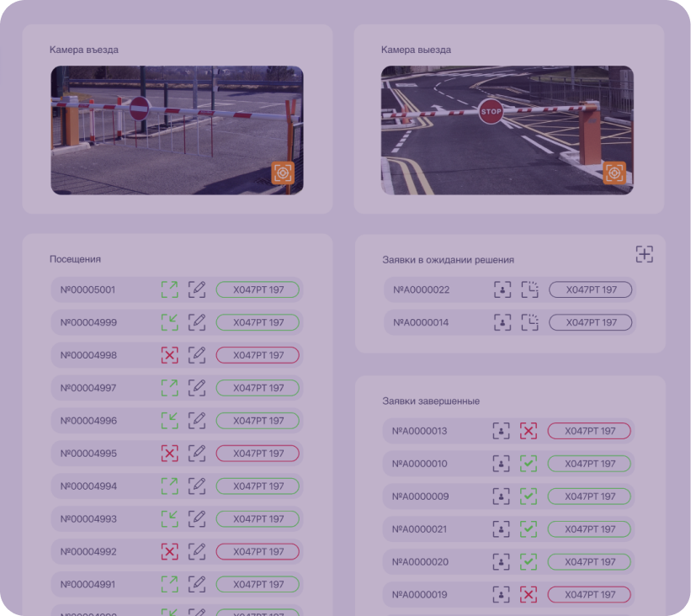
Task: Click the focus icon on entry camera feed
Action: 283,173
